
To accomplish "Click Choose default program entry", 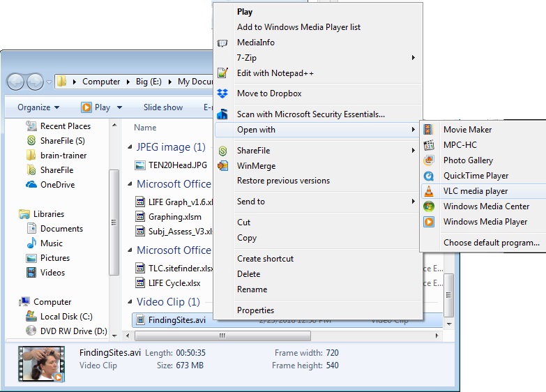I will click(492, 243).
